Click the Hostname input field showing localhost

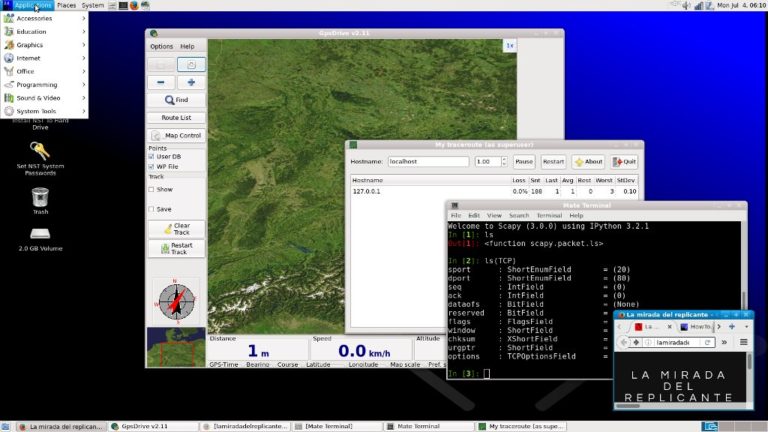pos(429,162)
